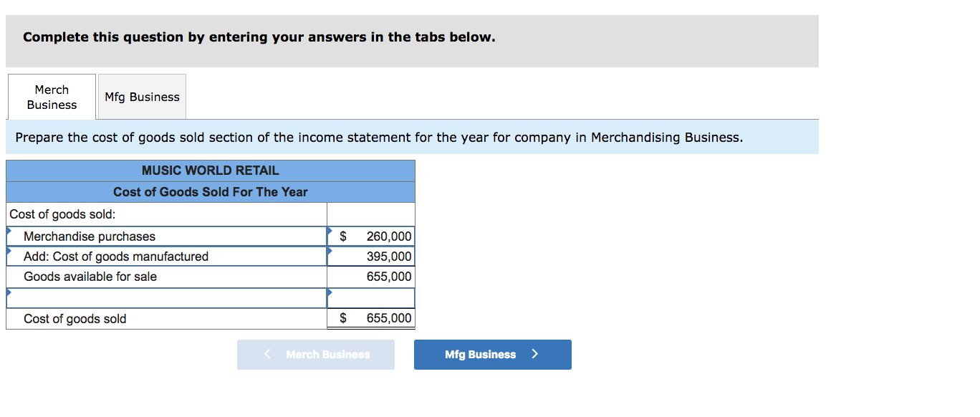The image size is (980, 417).
Task: Open the Merchandise purchases label selector
Action: tap(165, 236)
